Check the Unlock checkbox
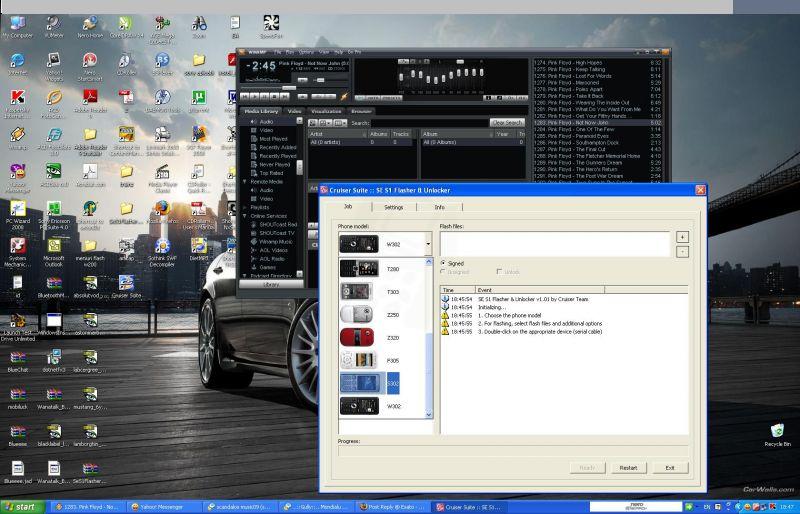Viewport: 800px width, 514px height. (x=499, y=272)
